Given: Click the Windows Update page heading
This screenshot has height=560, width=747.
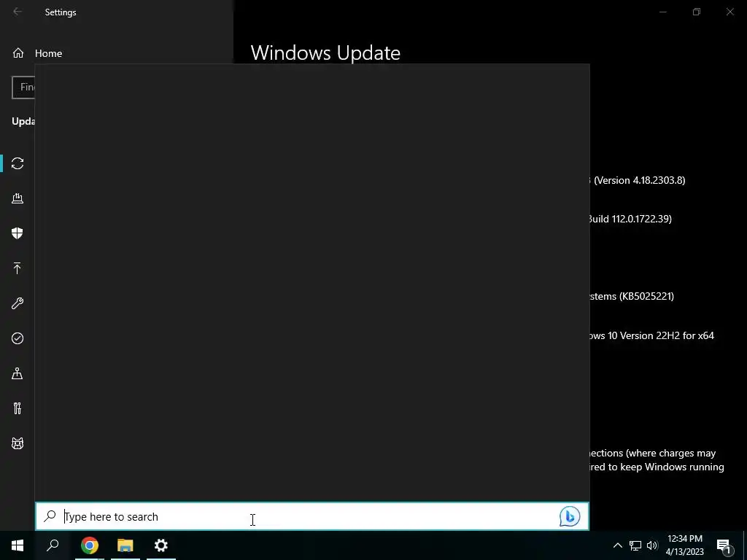Looking at the screenshot, I should tap(325, 52).
